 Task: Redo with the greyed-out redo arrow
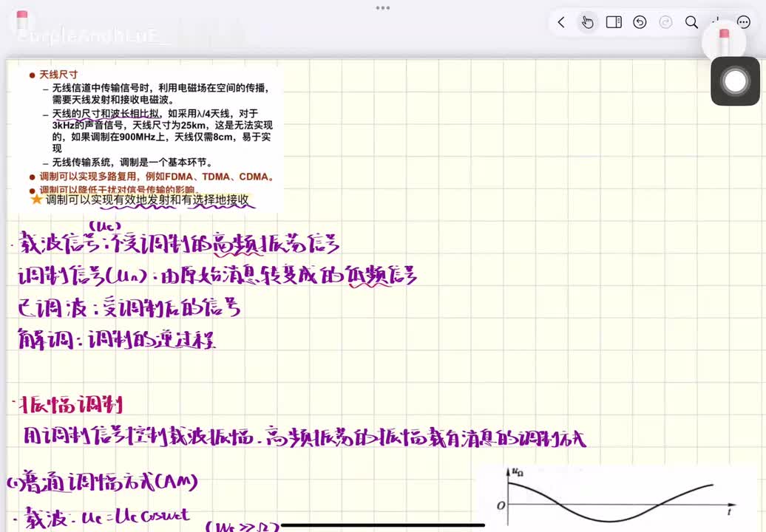click(665, 22)
